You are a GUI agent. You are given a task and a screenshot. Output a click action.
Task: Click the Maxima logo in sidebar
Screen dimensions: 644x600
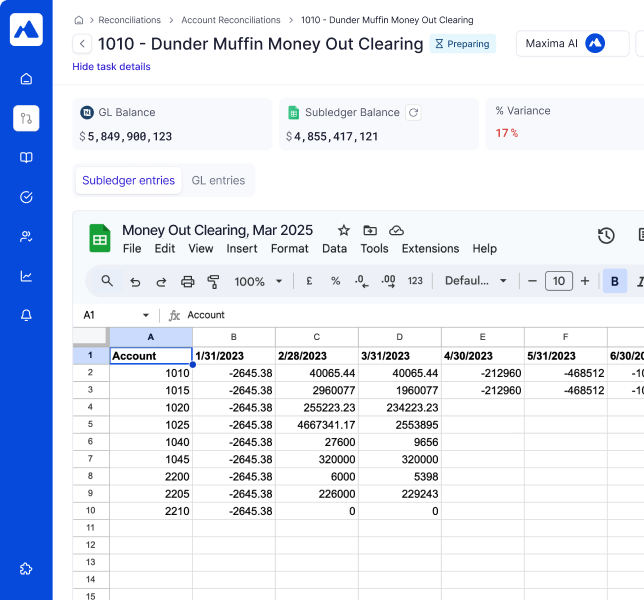point(26,30)
